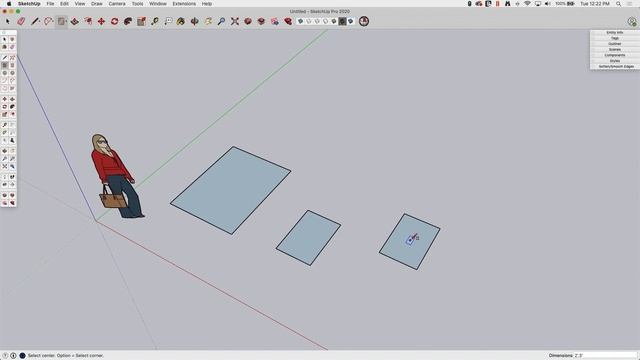
Task: Click the Rectangle shapes tool in top toolbar
Action: 62,21
